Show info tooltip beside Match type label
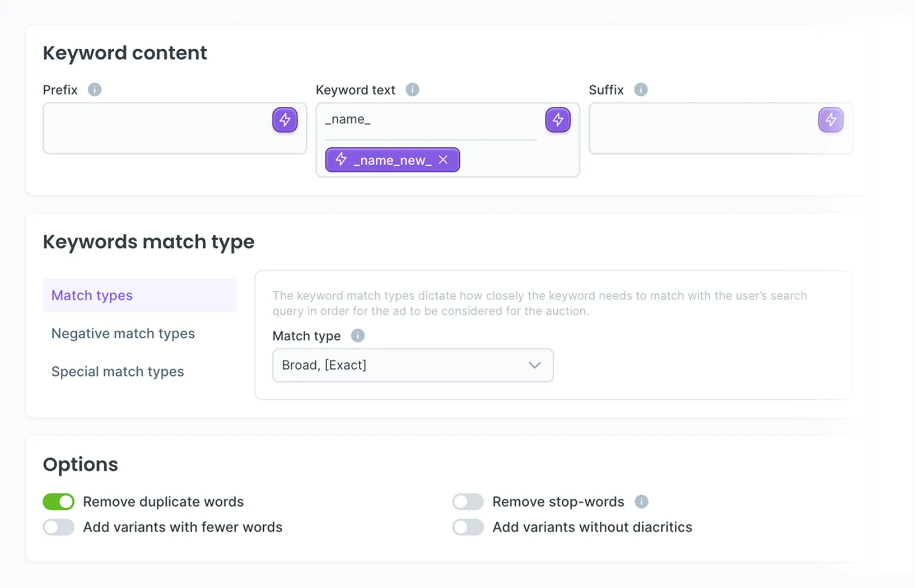Image resolution: width=914 pixels, height=588 pixels. (357, 335)
